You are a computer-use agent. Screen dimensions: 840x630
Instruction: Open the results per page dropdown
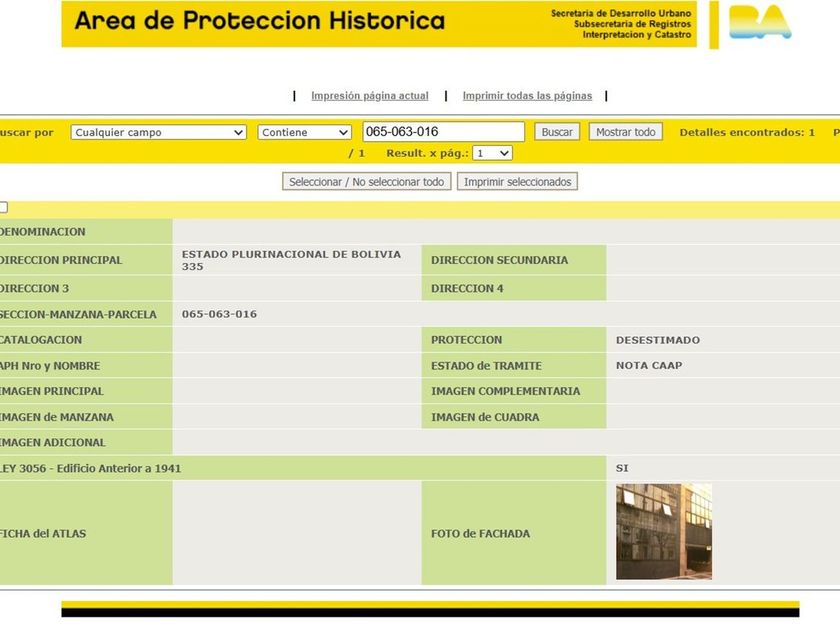[x=493, y=153]
